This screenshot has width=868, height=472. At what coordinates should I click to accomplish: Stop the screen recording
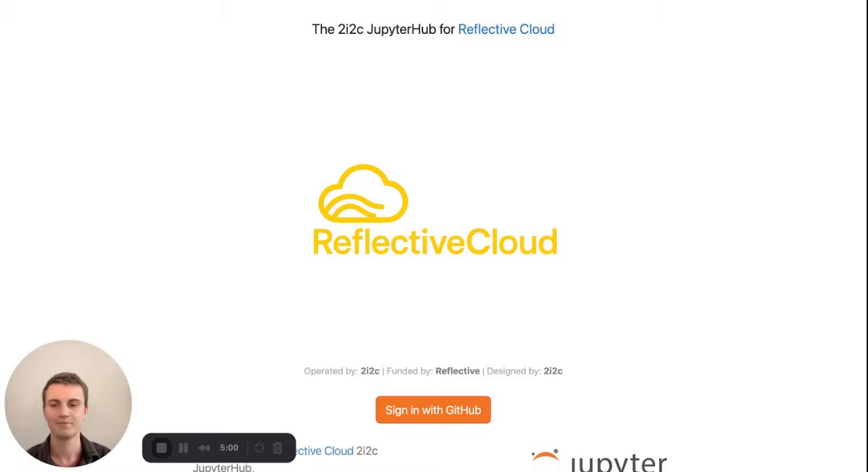click(x=161, y=448)
